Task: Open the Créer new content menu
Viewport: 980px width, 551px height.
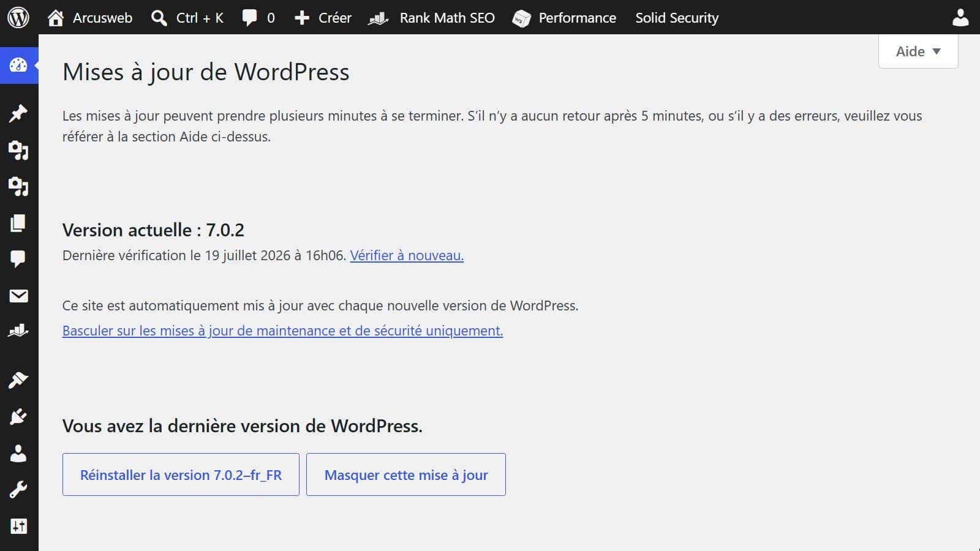Action: point(323,18)
